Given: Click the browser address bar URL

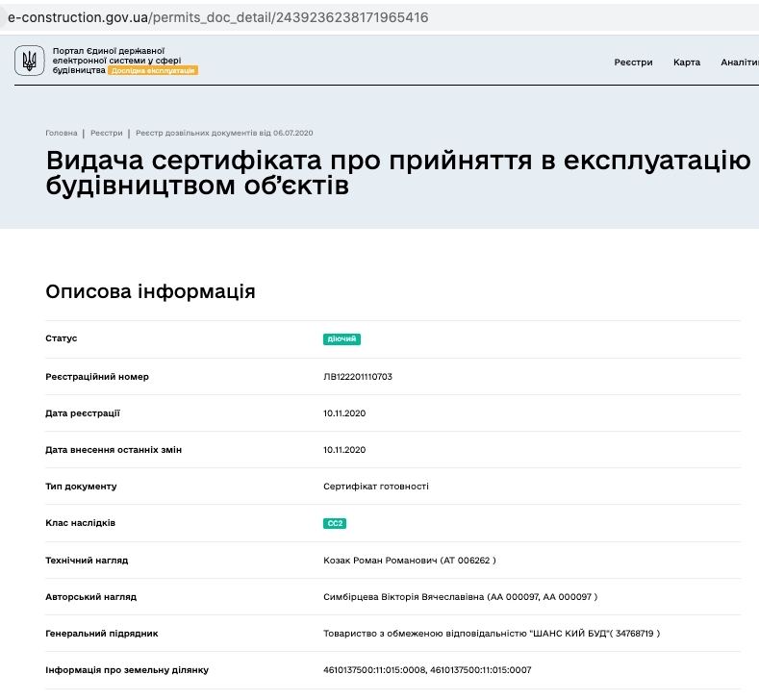Looking at the screenshot, I should tap(217, 17).
